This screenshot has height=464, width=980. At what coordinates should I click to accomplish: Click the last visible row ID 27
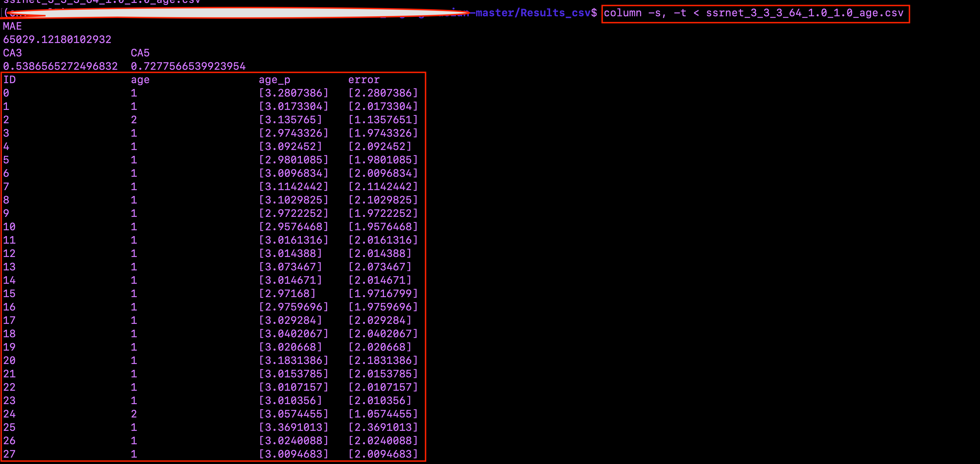[9, 454]
